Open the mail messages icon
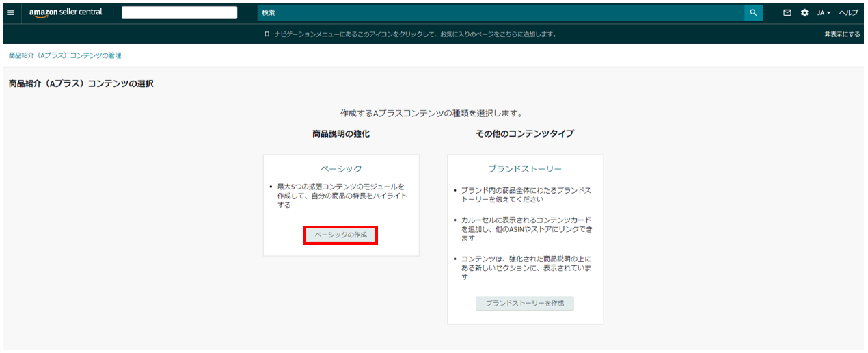Screen dimensions: 868x353 (x=787, y=13)
